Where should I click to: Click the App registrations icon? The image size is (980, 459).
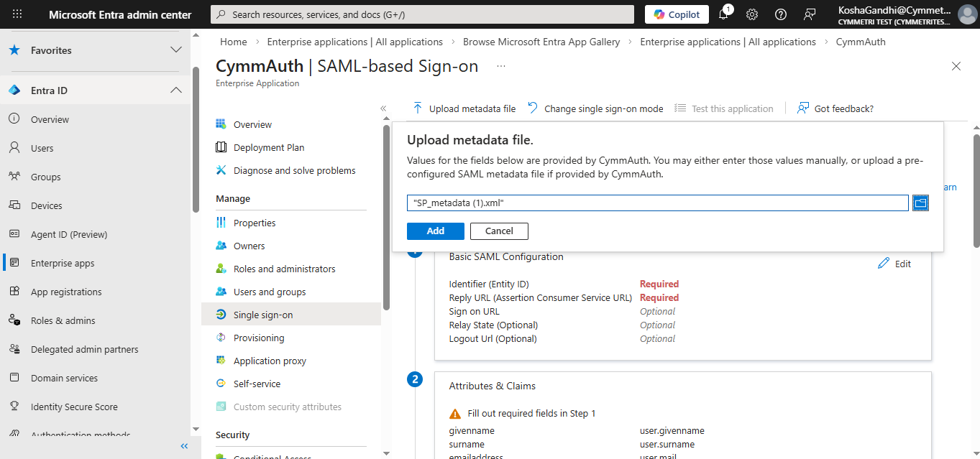point(14,292)
